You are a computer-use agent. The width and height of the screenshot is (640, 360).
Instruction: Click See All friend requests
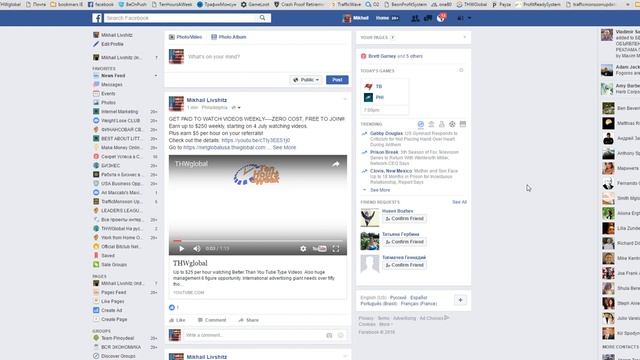[459, 202]
